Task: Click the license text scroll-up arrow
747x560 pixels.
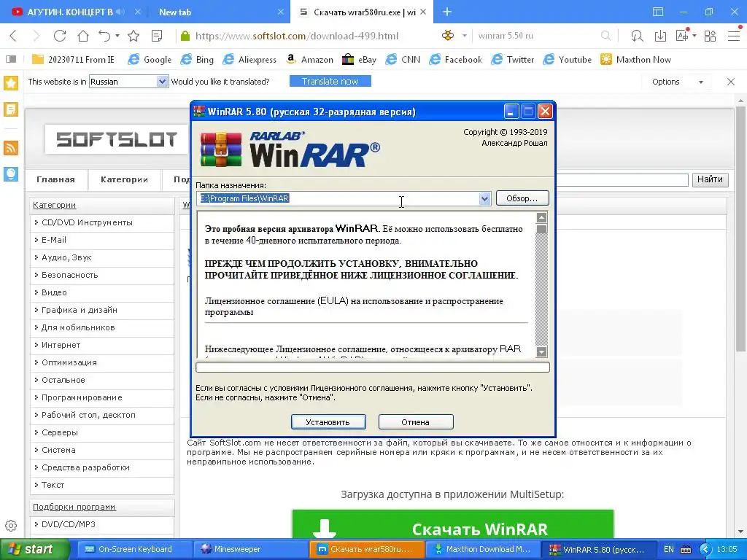Action: [x=541, y=217]
